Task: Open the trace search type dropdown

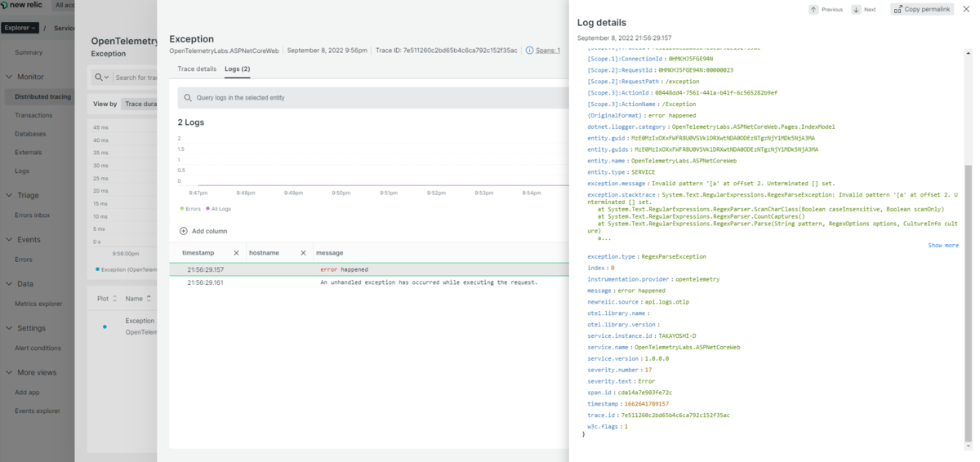Action: point(101,78)
